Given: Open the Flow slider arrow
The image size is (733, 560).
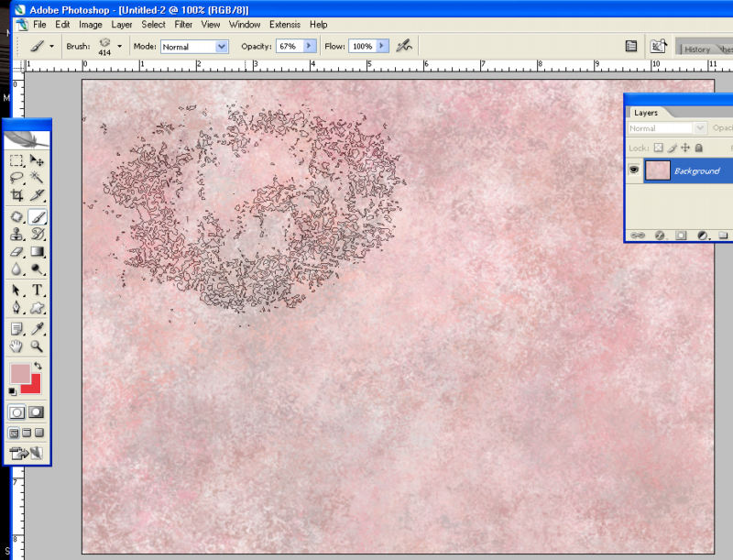Looking at the screenshot, I should tap(381, 46).
